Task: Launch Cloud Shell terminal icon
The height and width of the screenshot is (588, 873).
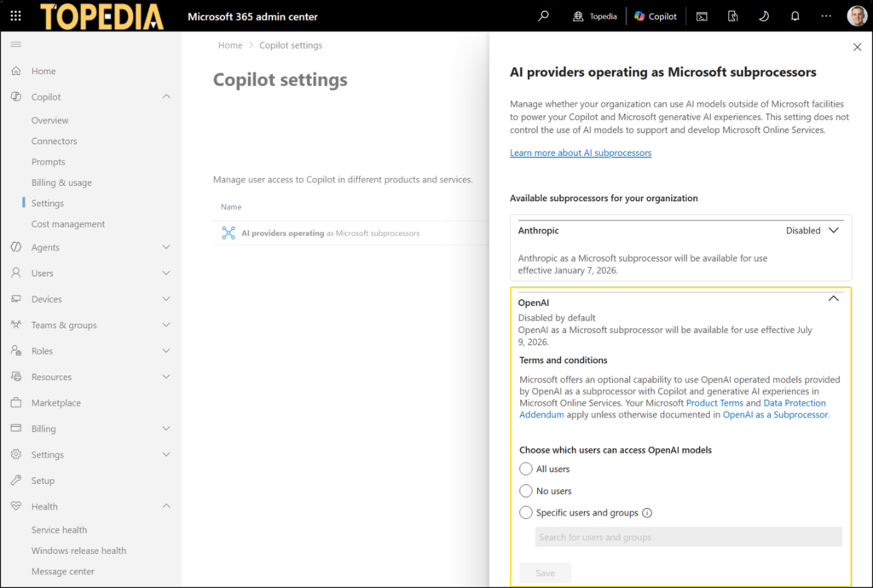Action: [x=702, y=16]
